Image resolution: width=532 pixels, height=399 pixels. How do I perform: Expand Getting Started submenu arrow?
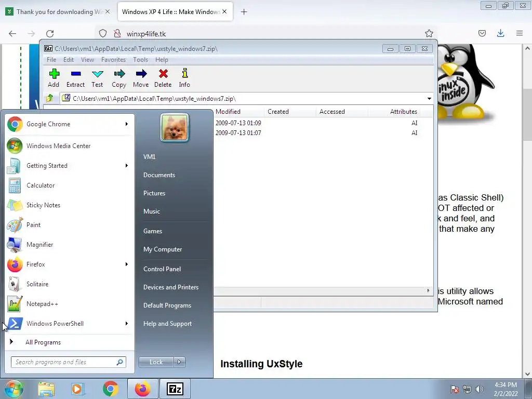pyautogui.click(x=127, y=166)
